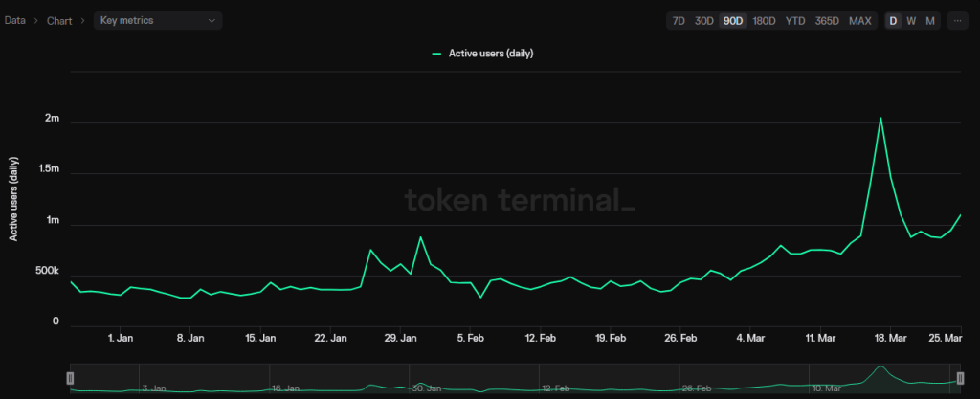
Task: Click the navigator mini chart peak near 10. Mar
Action: 880,367
